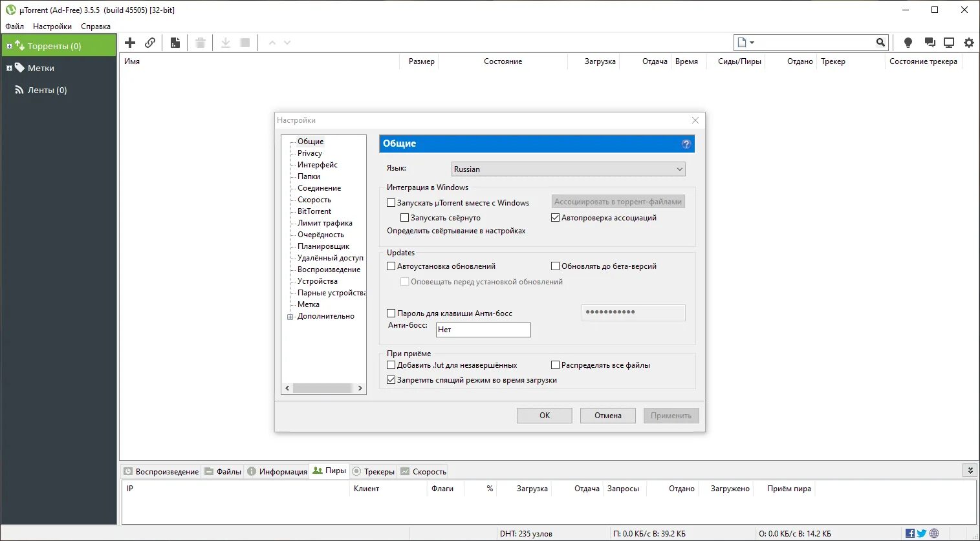The width and height of the screenshot is (980, 541).
Task: Select BitTorrent in settings tree
Action: 314,211
